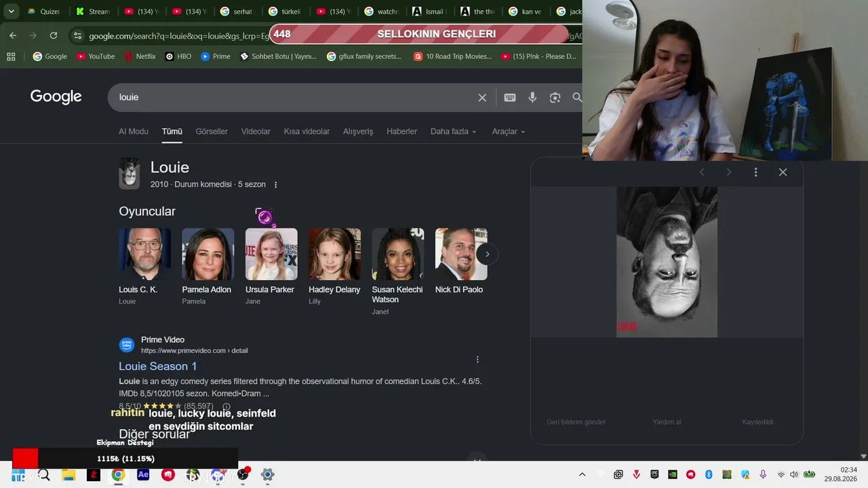Open the YouTube bookmark
The width and height of the screenshot is (868, 488).
(96, 56)
